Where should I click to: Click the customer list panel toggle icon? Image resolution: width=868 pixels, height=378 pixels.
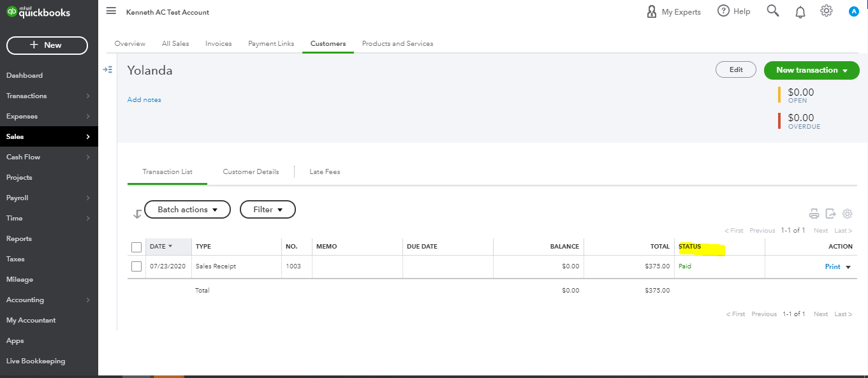pyautogui.click(x=108, y=69)
